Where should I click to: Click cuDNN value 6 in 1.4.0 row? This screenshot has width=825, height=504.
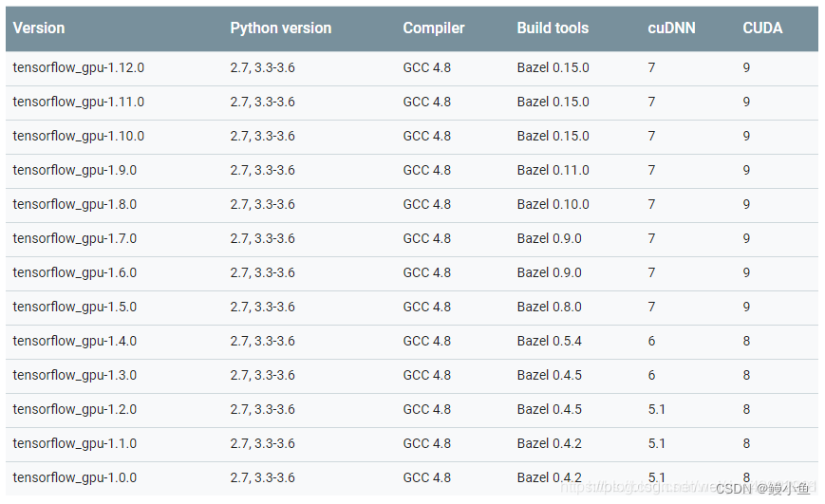(x=651, y=342)
